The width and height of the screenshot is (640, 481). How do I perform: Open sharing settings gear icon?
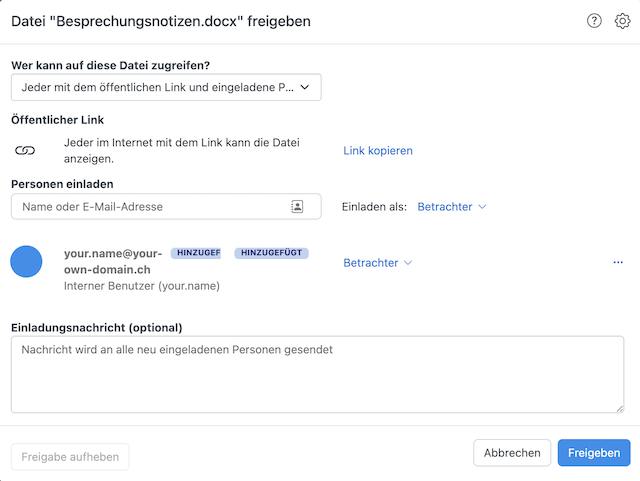[622, 20]
